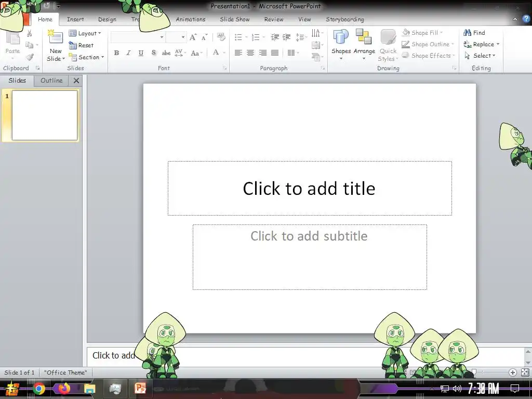
Task: Click the title placeholder text box
Action: click(310, 188)
